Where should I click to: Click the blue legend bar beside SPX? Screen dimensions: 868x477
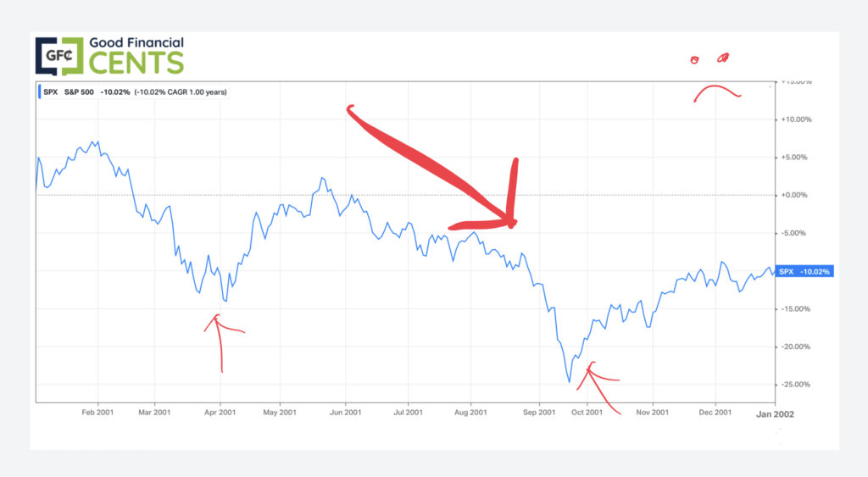(40, 92)
